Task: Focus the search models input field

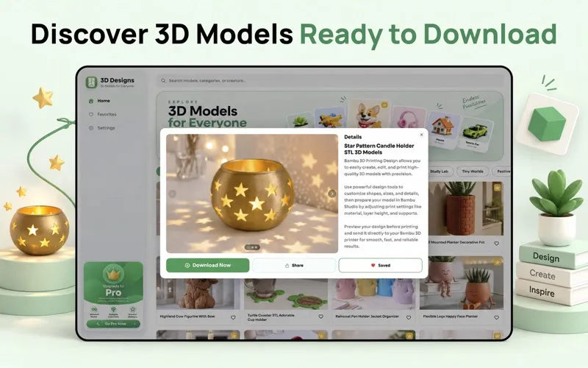Action: pos(330,80)
